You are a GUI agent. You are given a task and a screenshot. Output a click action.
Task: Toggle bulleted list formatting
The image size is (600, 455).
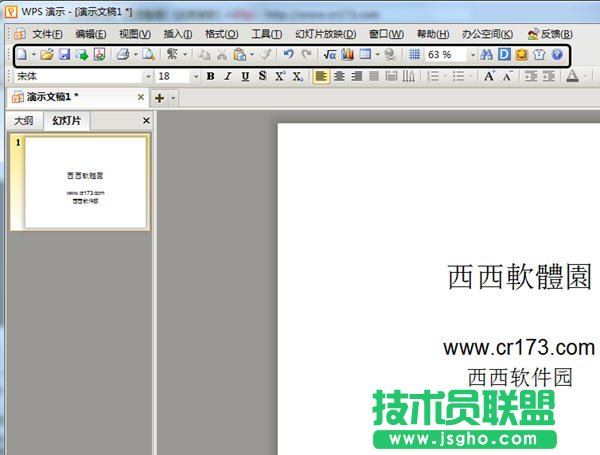[458, 76]
